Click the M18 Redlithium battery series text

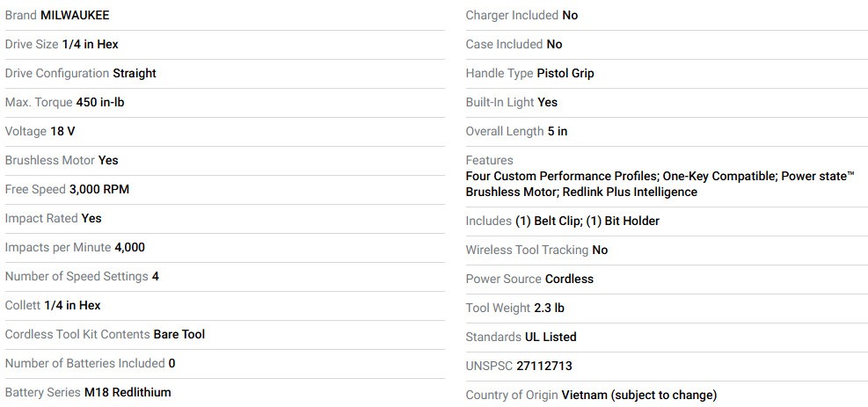(128, 393)
